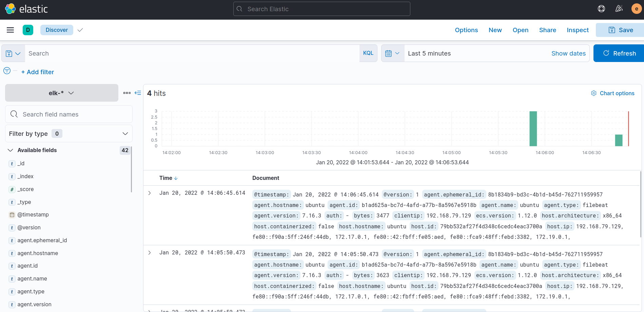The width and height of the screenshot is (644, 312).
Task: Click the Refresh button
Action: click(x=619, y=53)
